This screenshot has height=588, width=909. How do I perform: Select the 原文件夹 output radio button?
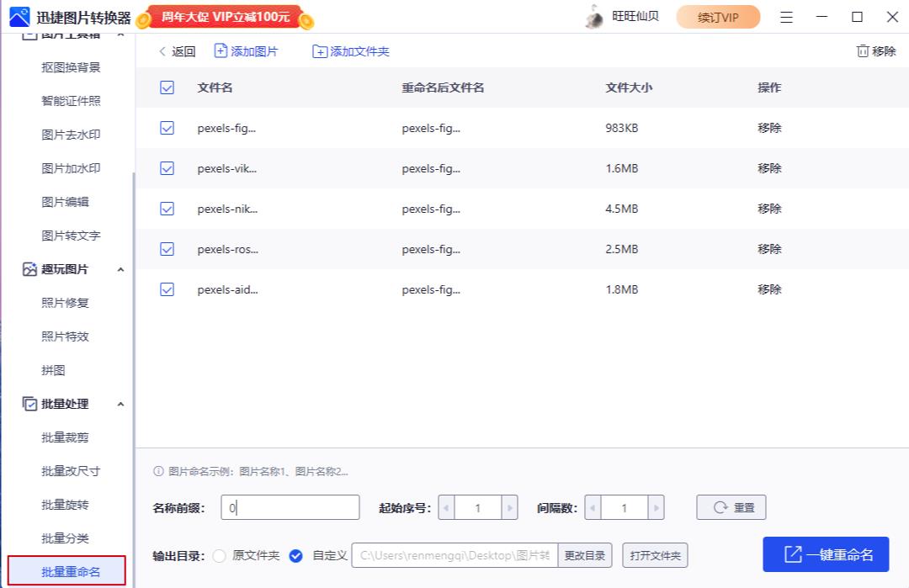pos(220,555)
